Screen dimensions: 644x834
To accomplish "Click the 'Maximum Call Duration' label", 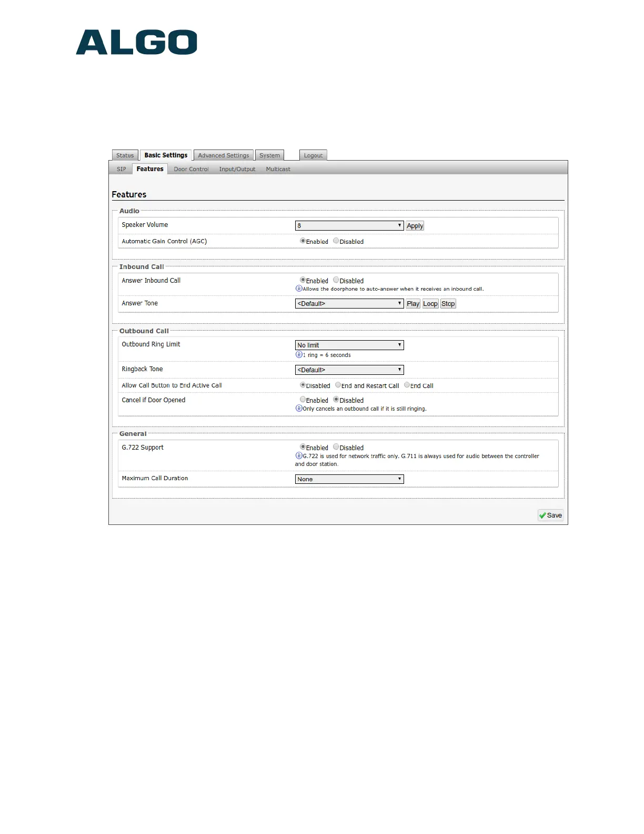I will point(155,478).
